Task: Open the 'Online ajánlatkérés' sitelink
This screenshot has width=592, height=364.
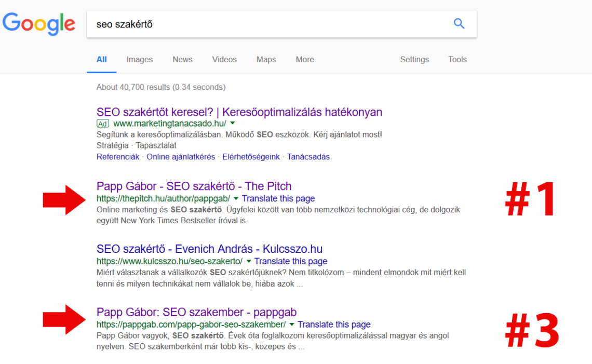Action: pos(181,157)
